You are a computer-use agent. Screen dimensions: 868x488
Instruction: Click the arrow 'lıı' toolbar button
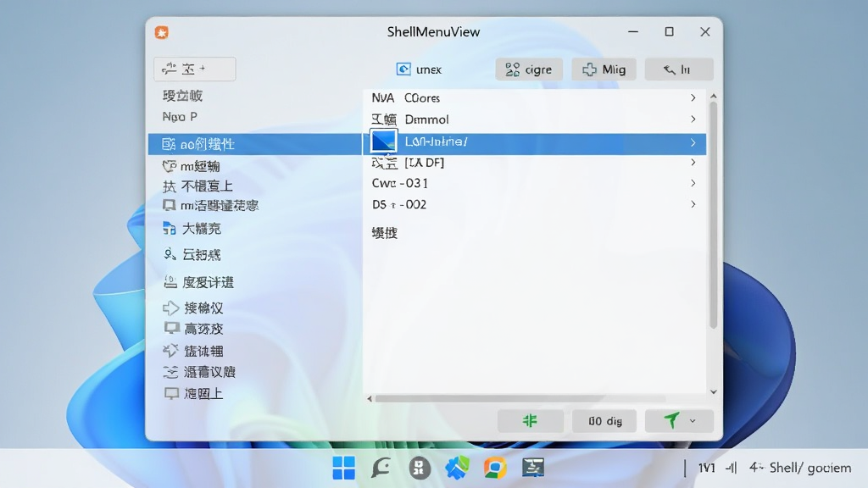point(679,69)
